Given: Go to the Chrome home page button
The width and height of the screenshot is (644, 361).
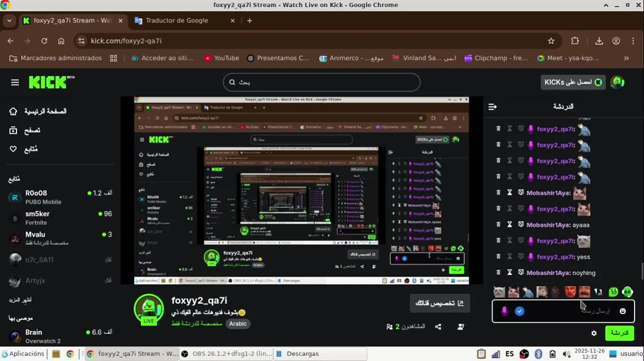Looking at the screenshot, I should (61, 41).
